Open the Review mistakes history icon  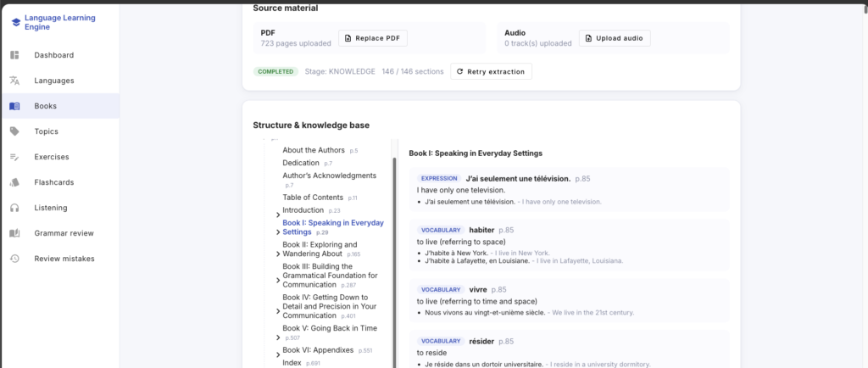click(15, 259)
